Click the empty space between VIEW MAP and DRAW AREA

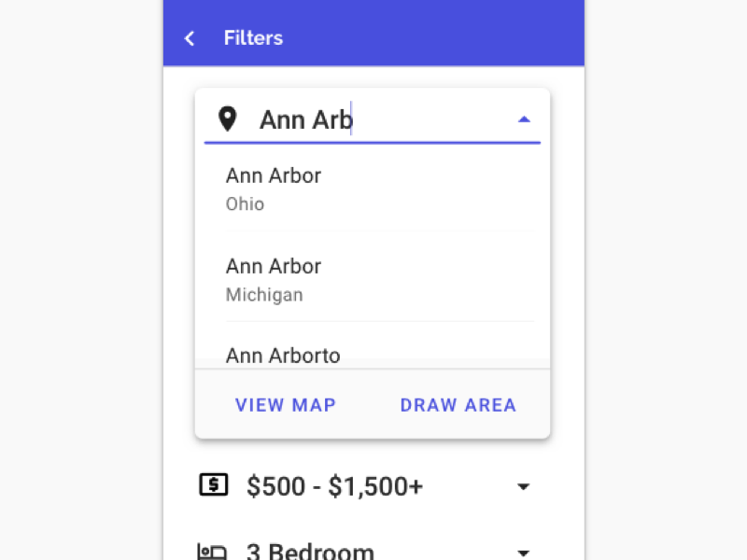click(368, 405)
